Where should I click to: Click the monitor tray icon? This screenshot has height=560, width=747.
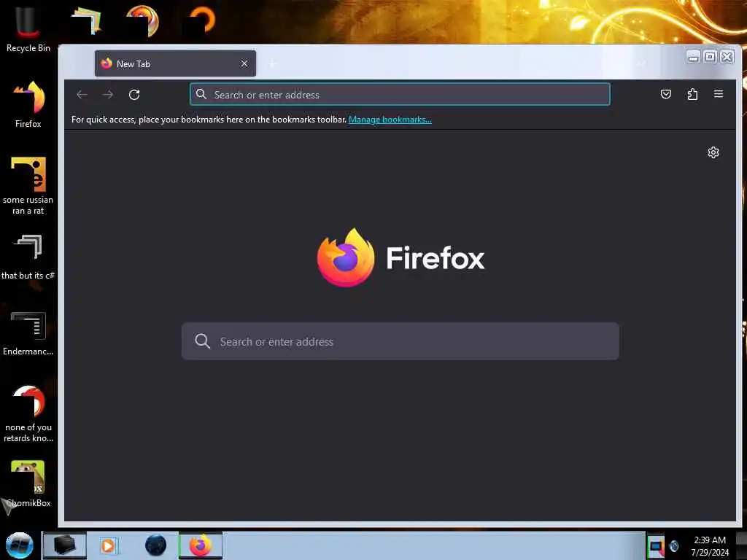pos(656,547)
